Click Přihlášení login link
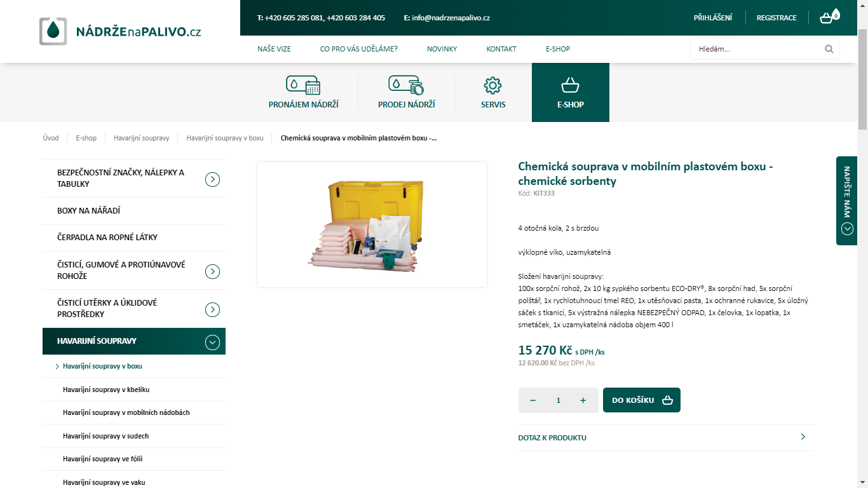 pyautogui.click(x=713, y=18)
